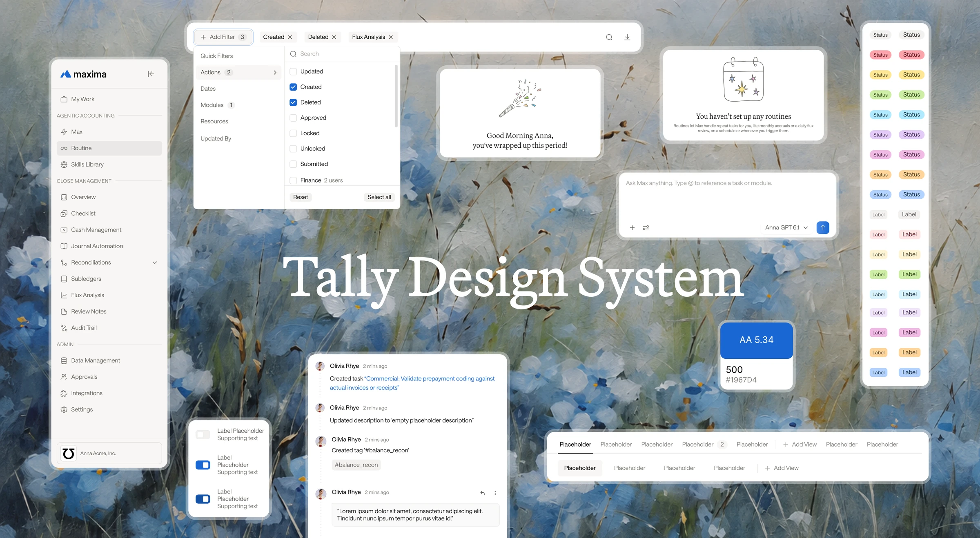
Task: Select the Dates filter category
Action: pos(239,89)
